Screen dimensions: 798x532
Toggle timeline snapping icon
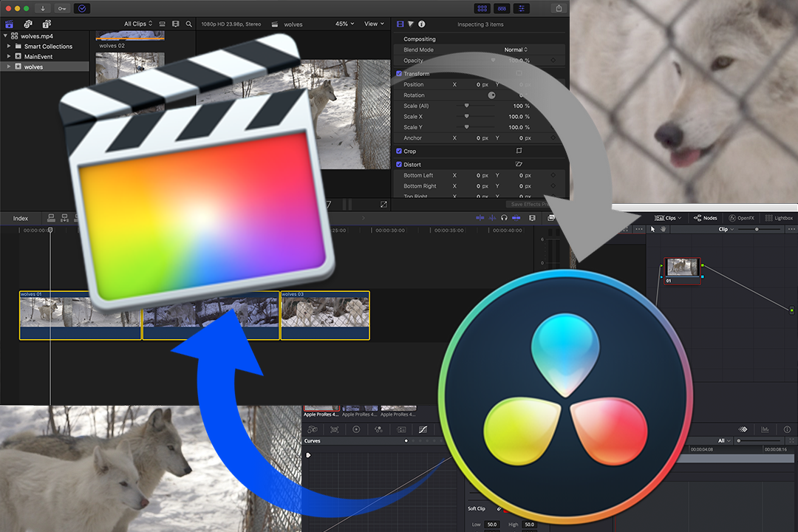(516, 218)
